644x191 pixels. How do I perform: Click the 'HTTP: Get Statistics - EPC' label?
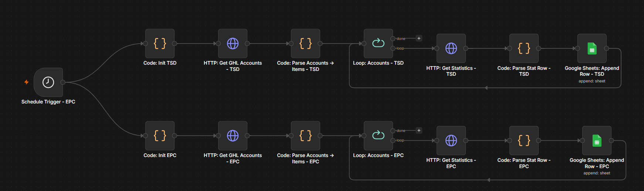point(451,163)
